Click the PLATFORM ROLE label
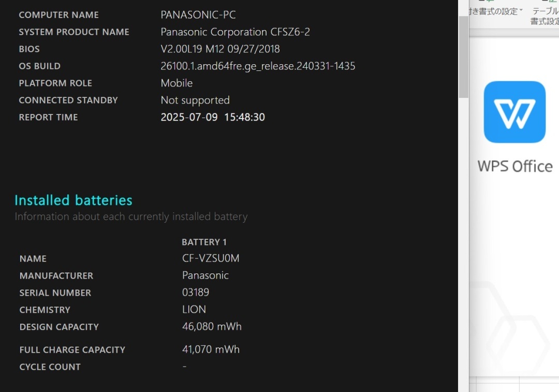This screenshot has height=392, width=559. tap(55, 83)
